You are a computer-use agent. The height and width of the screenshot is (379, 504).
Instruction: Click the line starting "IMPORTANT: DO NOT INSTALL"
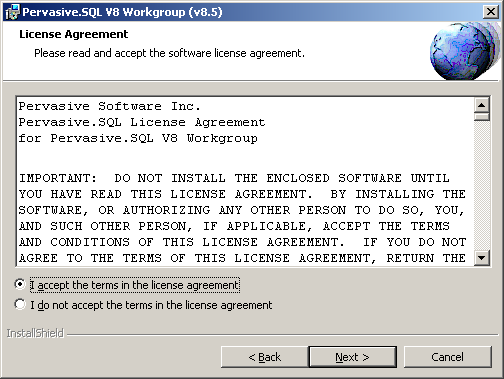point(234,178)
